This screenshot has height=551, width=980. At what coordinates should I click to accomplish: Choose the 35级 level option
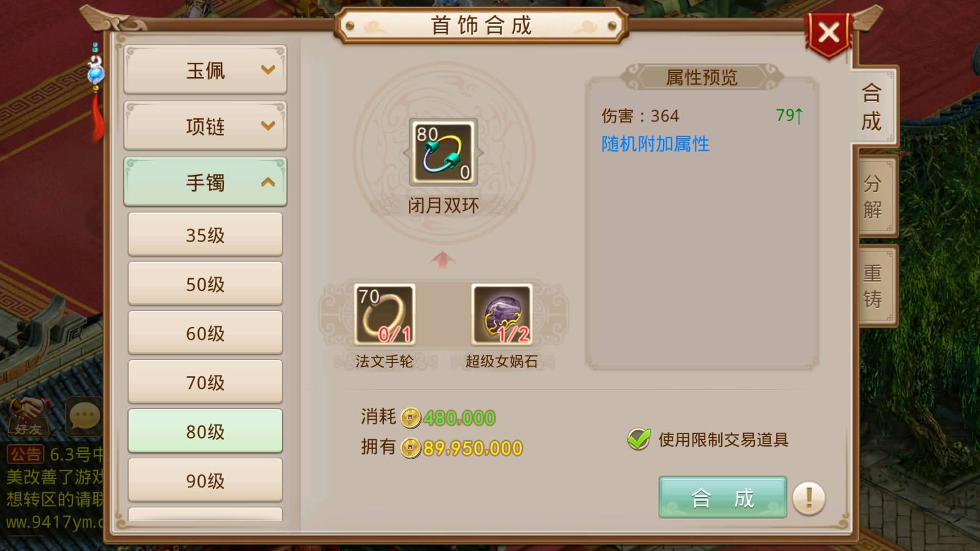tap(205, 234)
